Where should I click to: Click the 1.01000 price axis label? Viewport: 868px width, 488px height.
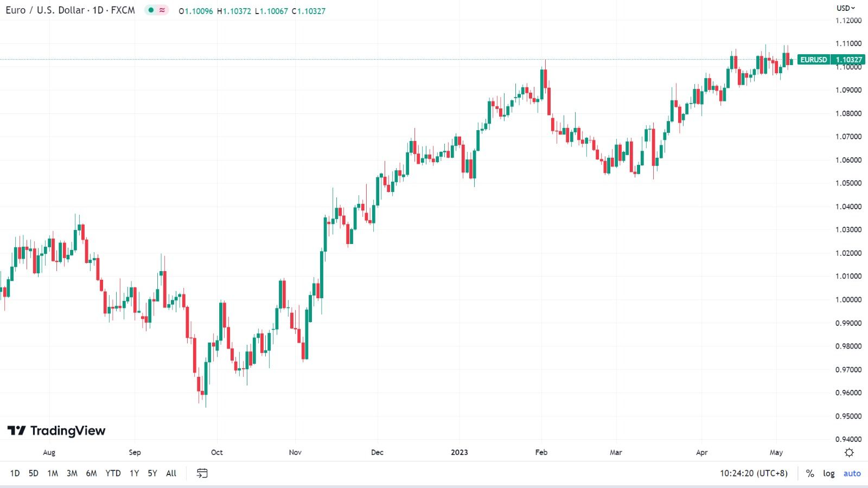coord(848,276)
